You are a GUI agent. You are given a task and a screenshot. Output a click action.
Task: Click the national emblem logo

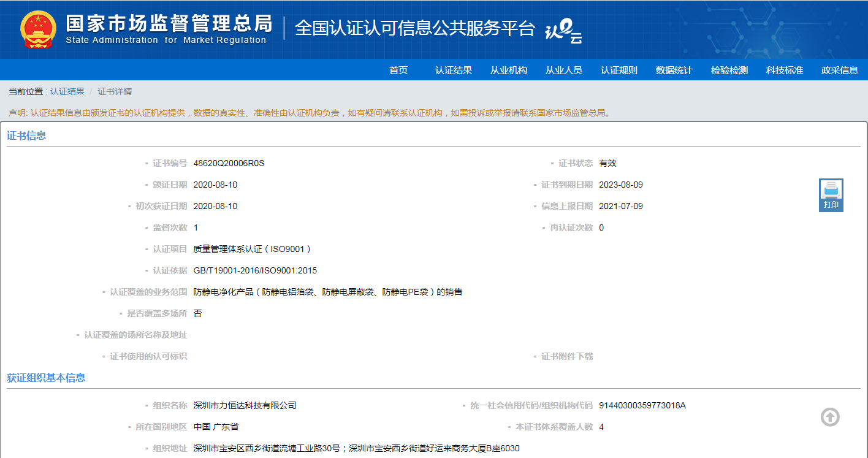point(38,29)
